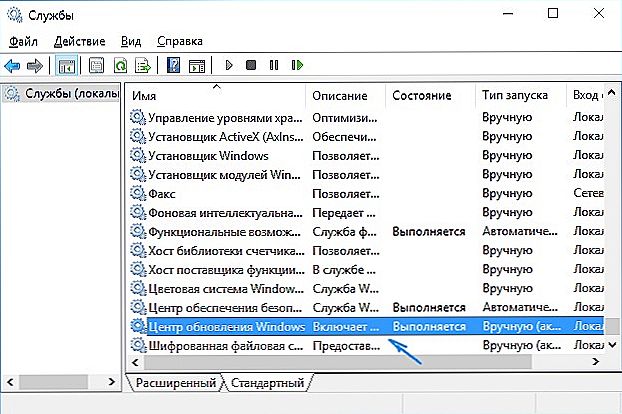Click gear icon of Центр обновления Windows
Screen dimensions: 622x414
pyautogui.click(x=138, y=326)
